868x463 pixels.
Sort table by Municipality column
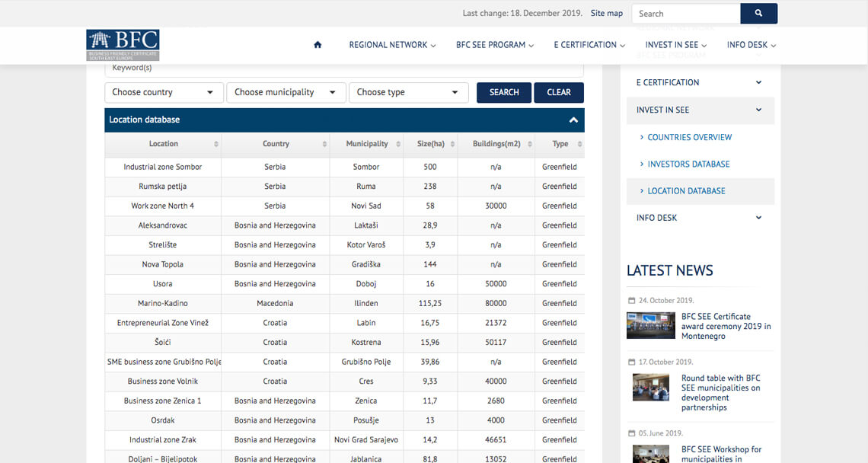point(366,144)
